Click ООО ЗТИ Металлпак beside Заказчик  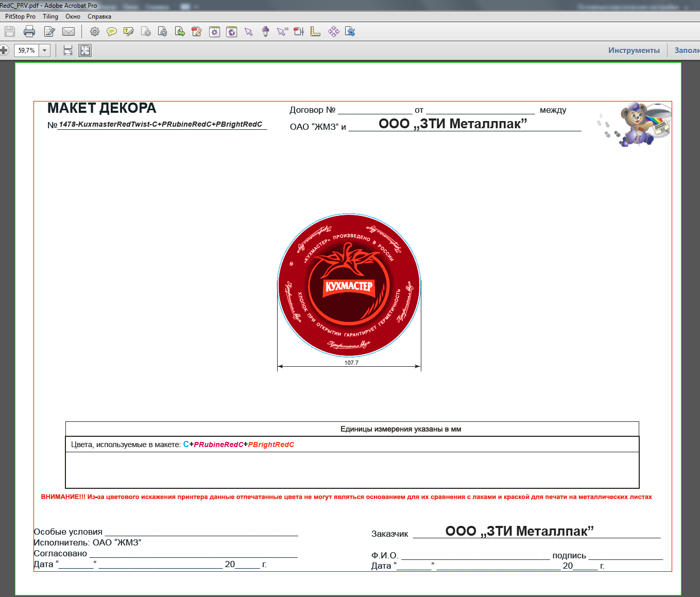tap(519, 531)
